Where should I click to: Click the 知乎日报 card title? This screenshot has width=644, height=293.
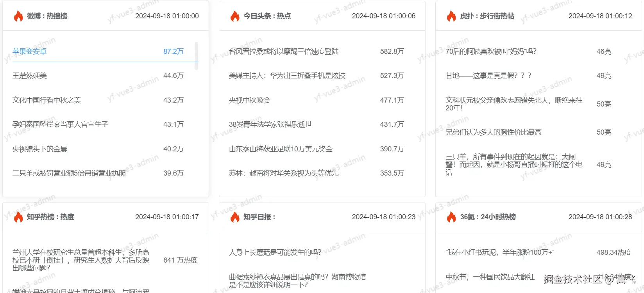pos(259,217)
